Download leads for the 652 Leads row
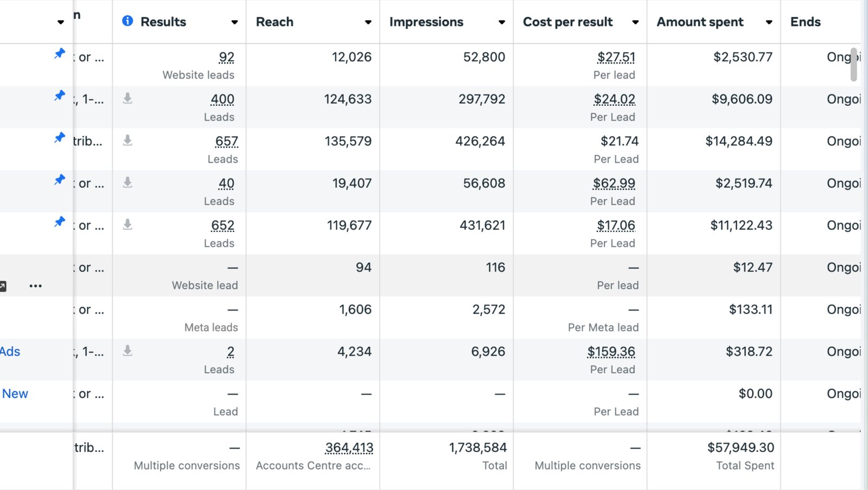This screenshot has height=490, width=868. [127, 225]
